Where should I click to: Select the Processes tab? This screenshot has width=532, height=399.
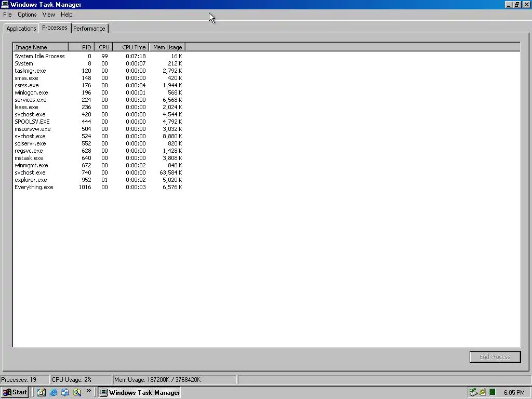[55, 28]
